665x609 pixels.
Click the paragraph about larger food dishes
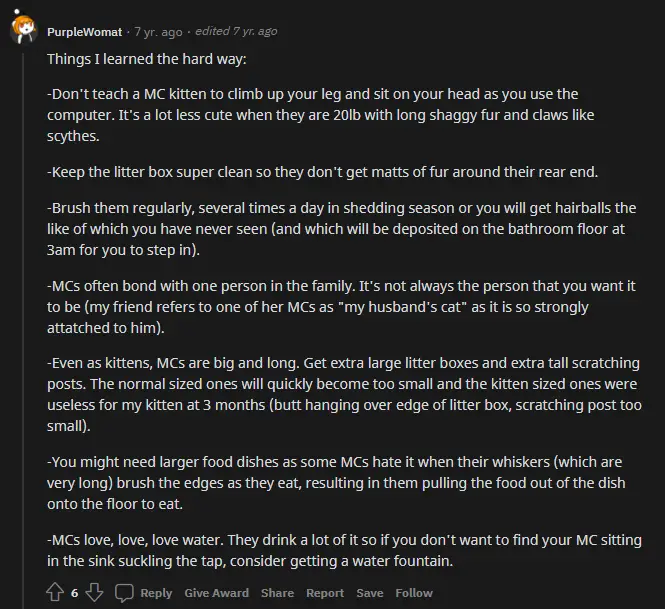point(336,483)
